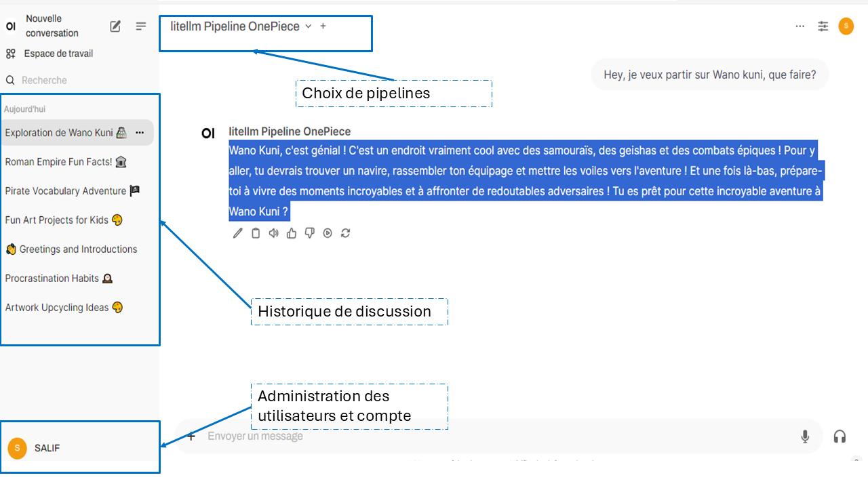Add another model with the plus icon
Screen dimensions: 868x488
(323, 26)
